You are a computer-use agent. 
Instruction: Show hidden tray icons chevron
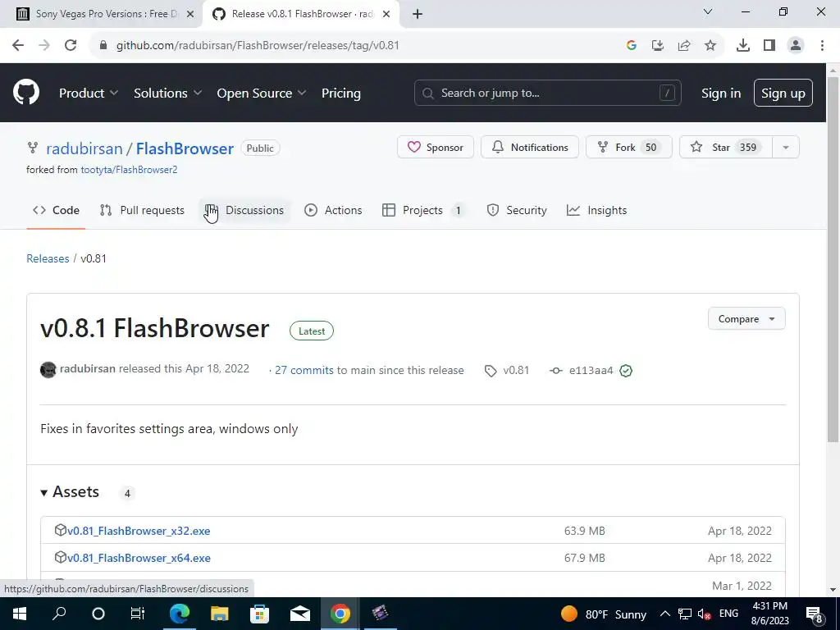pos(664,614)
